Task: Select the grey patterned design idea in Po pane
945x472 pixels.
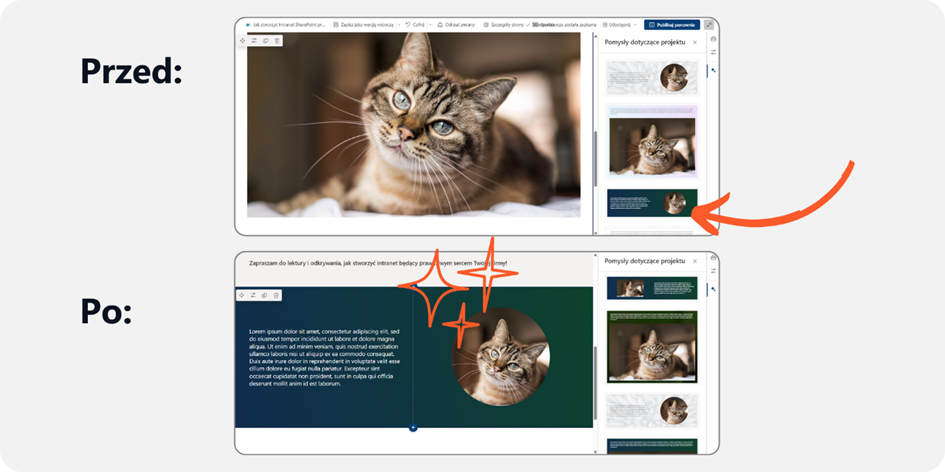Action: coord(651,411)
